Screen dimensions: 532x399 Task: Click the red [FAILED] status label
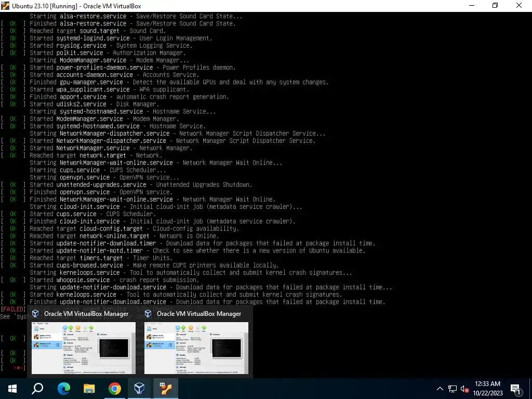(x=13, y=309)
